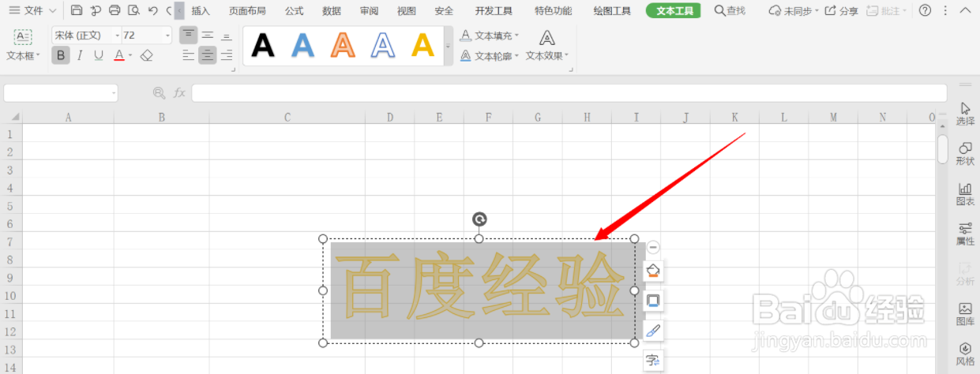980x374 pixels.
Task: Apply the blue hollow outline WordArt style
Action: (383, 46)
